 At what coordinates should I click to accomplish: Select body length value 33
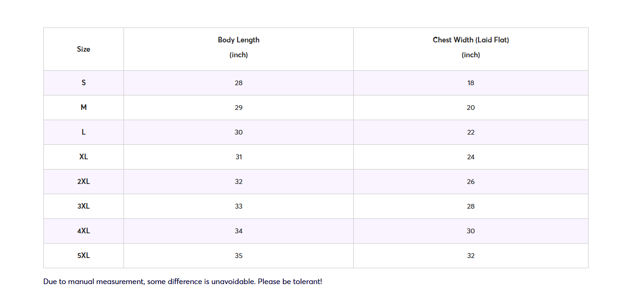[x=239, y=206]
